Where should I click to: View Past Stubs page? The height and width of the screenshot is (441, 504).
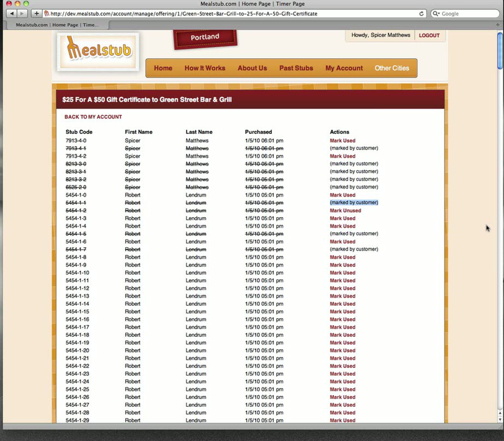pyautogui.click(x=296, y=68)
